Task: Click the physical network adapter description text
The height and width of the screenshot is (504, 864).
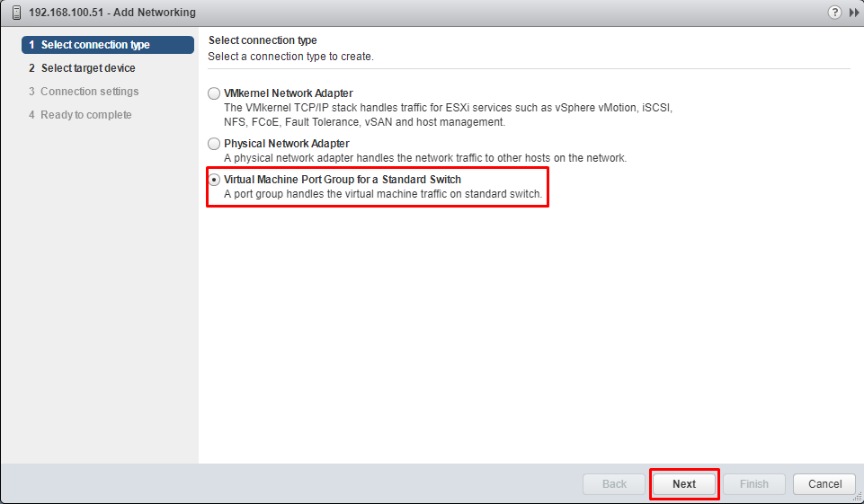Action: pyautogui.click(x=425, y=158)
